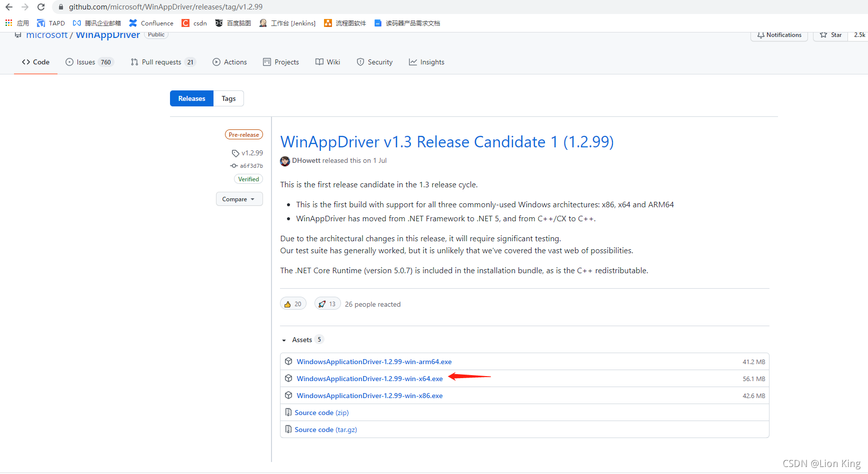Open commit a6f3d7b

(x=251, y=166)
